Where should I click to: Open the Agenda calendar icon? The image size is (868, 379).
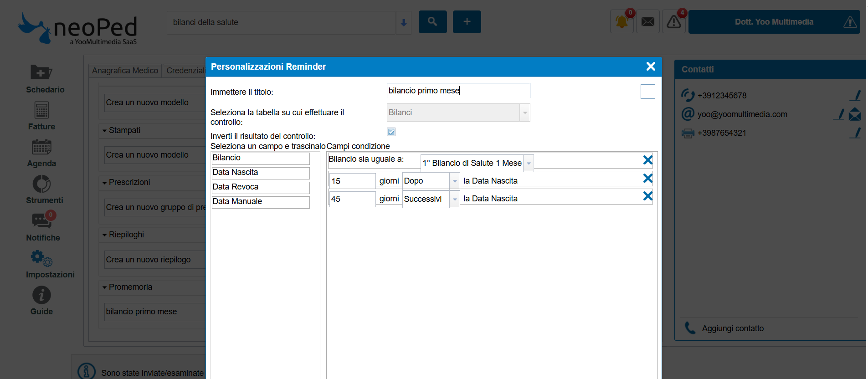coord(41,147)
